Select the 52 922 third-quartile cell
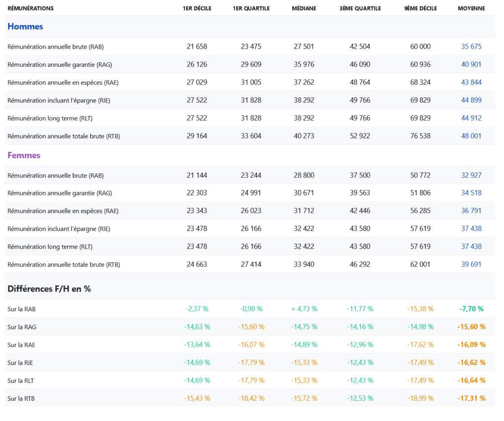Viewport: 504px width, 421px height. (x=360, y=136)
